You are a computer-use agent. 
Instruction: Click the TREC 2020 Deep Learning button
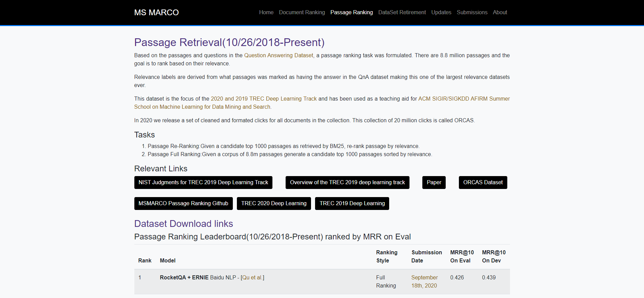tap(274, 204)
